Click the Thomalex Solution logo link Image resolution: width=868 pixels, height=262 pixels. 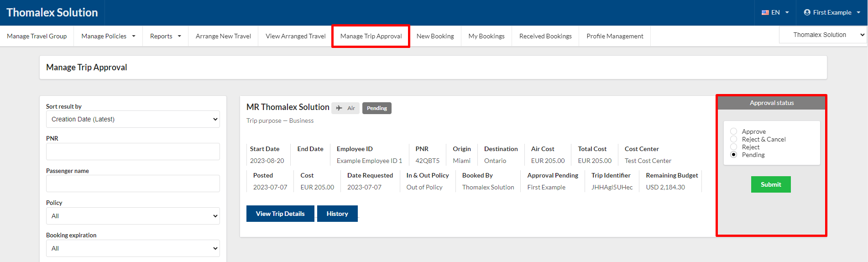pos(52,12)
